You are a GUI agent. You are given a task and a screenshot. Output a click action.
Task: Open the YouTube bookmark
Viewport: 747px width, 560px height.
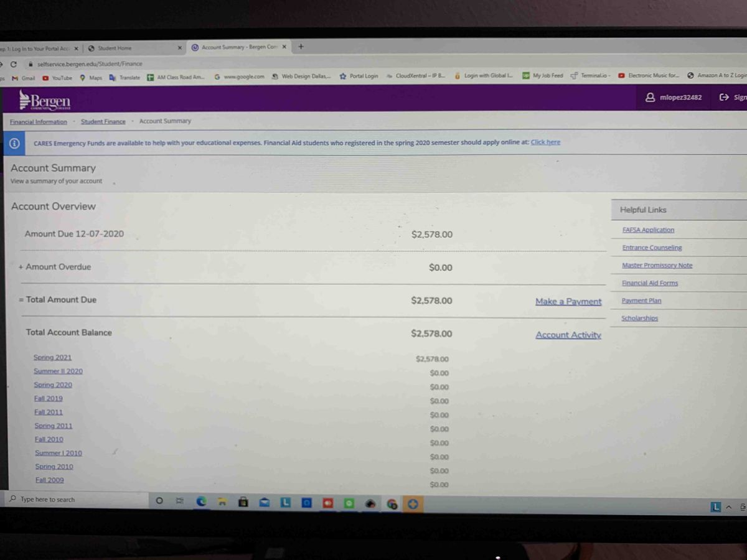tap(57, 78)
